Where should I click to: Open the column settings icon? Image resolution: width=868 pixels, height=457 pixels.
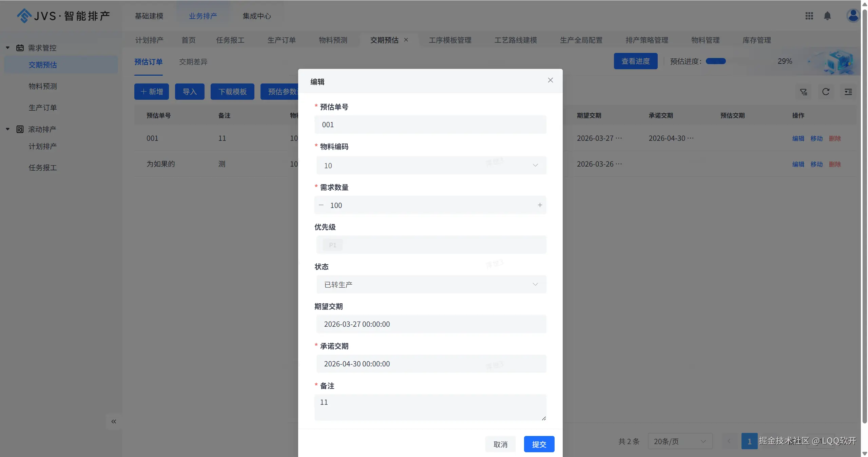pos(848,92)
